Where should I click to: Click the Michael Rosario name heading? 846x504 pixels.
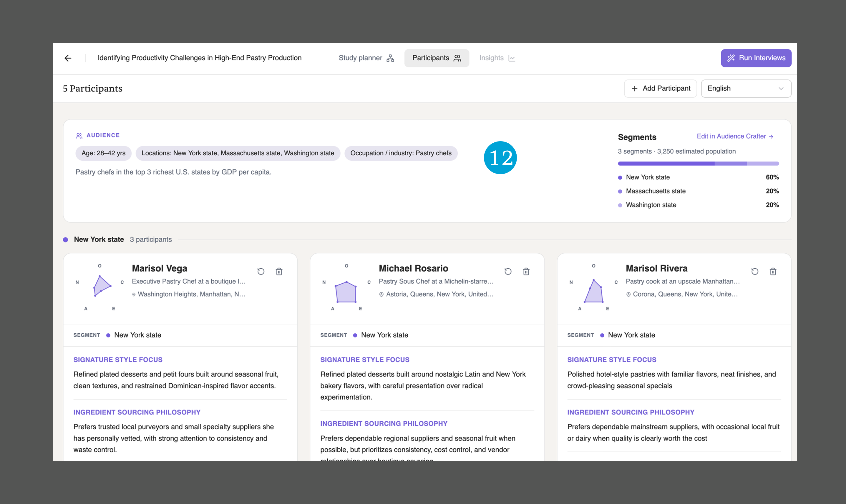tap(414, 268)
